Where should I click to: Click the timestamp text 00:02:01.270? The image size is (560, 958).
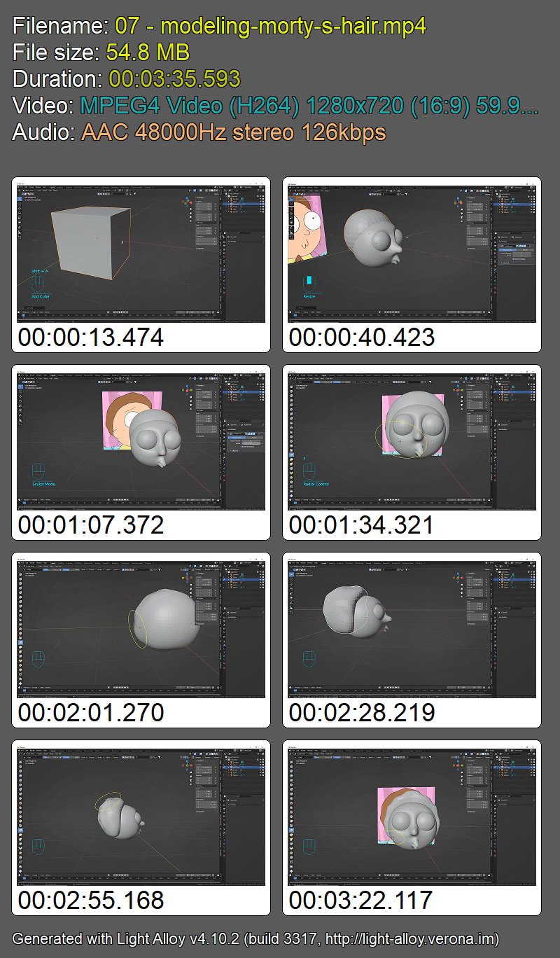91,713
